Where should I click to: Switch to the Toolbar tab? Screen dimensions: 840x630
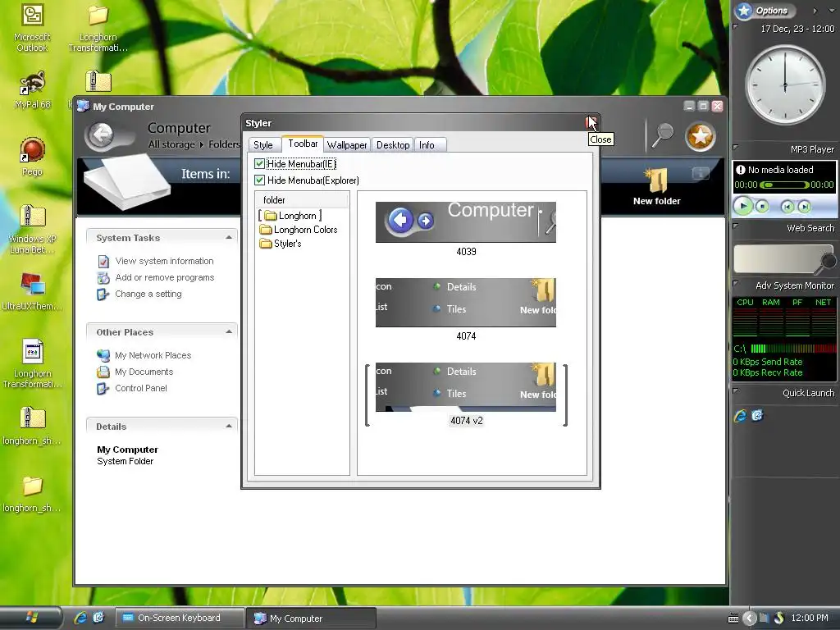303,144
